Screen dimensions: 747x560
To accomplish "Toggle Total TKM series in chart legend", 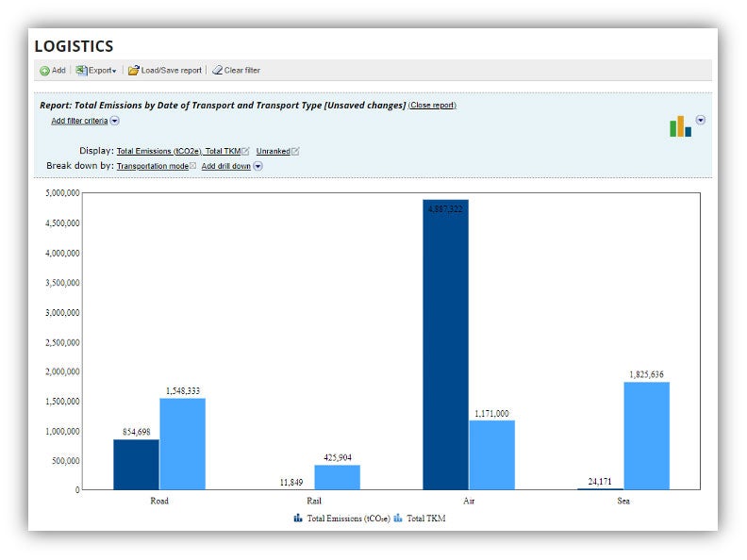I will pos(398,518).
